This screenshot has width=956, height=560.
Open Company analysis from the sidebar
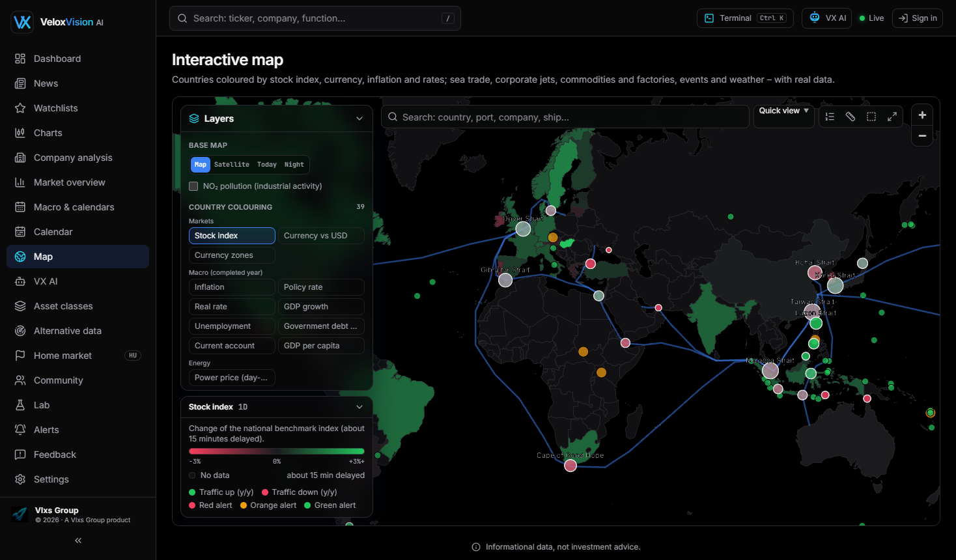point(78,158)
